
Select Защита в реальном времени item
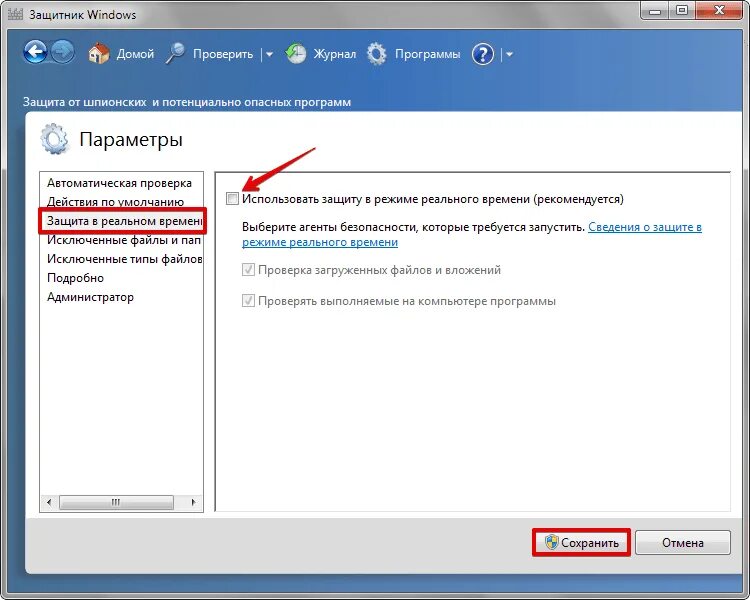pyautogui.click(x=124, y=221)
